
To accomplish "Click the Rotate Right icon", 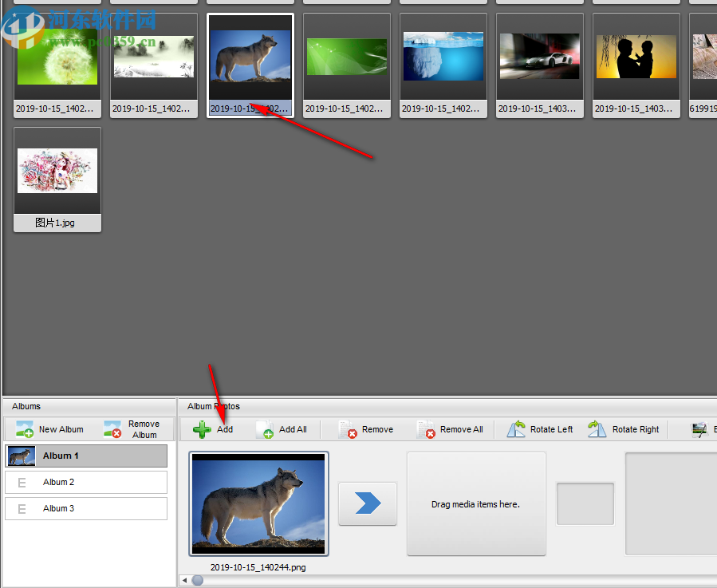I will click(x=597, y=429).
